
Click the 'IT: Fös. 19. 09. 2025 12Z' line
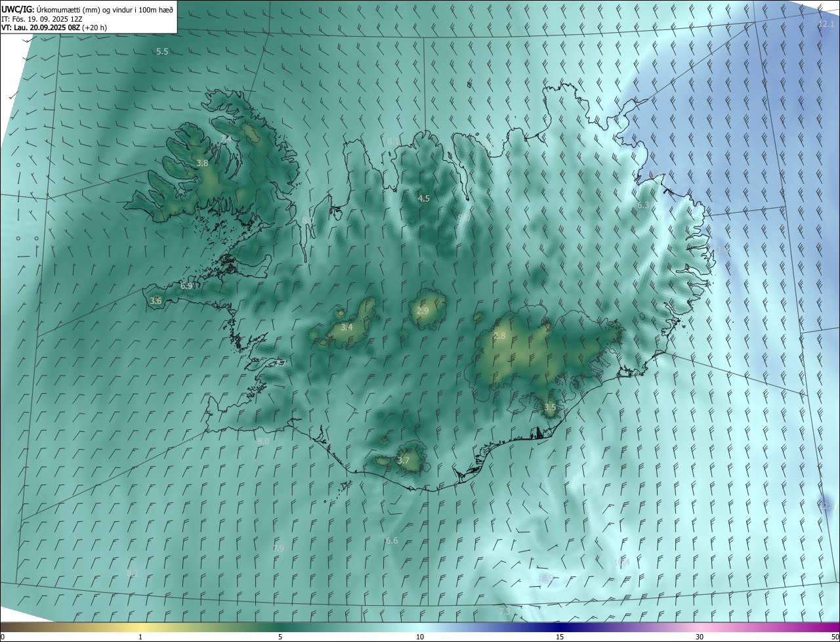coord(42,18)
